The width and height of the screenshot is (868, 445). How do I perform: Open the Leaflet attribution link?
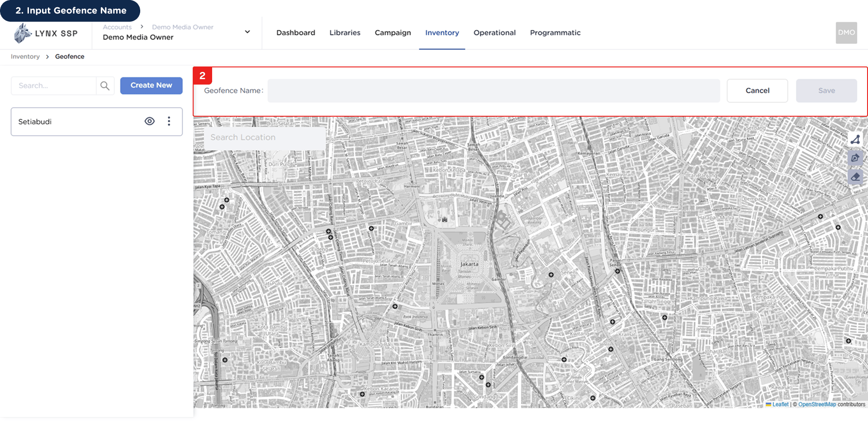pos(780,404)
